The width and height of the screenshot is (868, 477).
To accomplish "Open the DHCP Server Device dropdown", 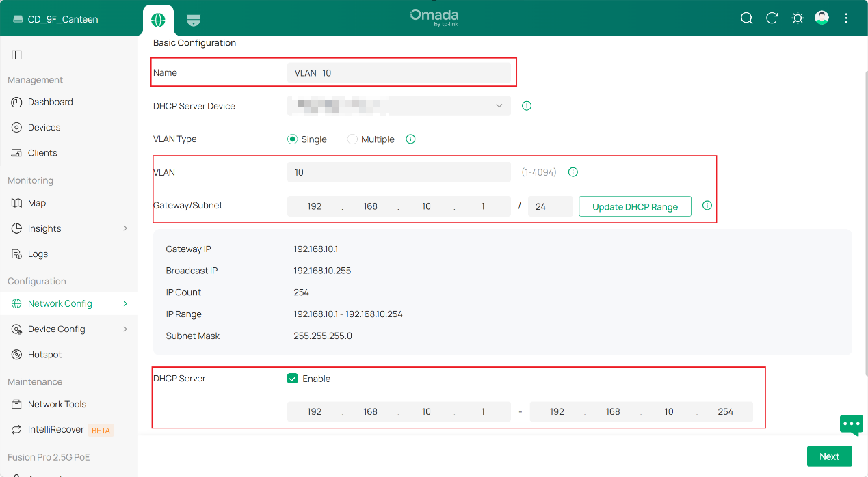I will (x=399, y=106).
